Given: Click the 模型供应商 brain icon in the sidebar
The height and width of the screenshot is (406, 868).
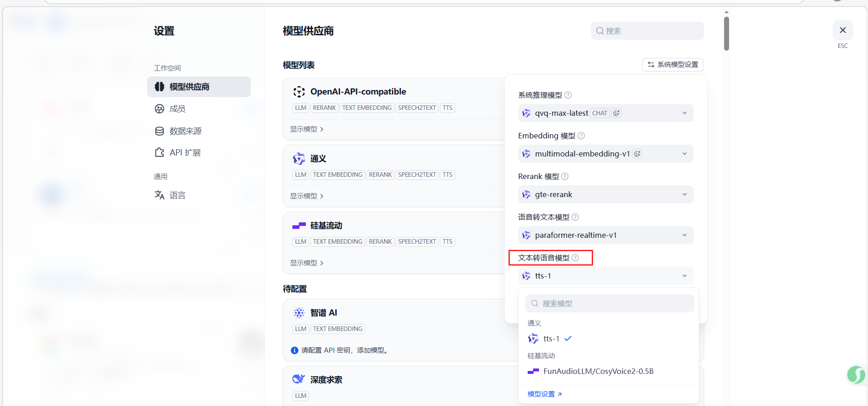Looking at the screenshot, I should tap(159, 87).
